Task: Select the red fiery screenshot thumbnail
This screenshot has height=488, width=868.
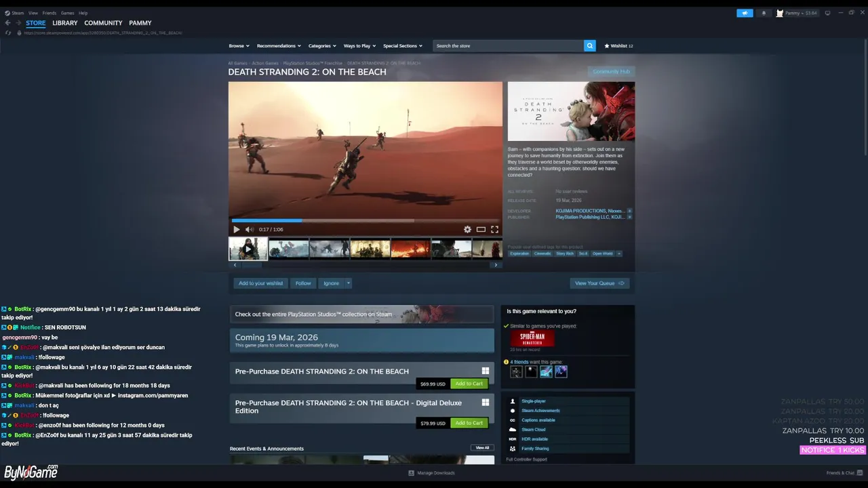Action: point(410,249)
